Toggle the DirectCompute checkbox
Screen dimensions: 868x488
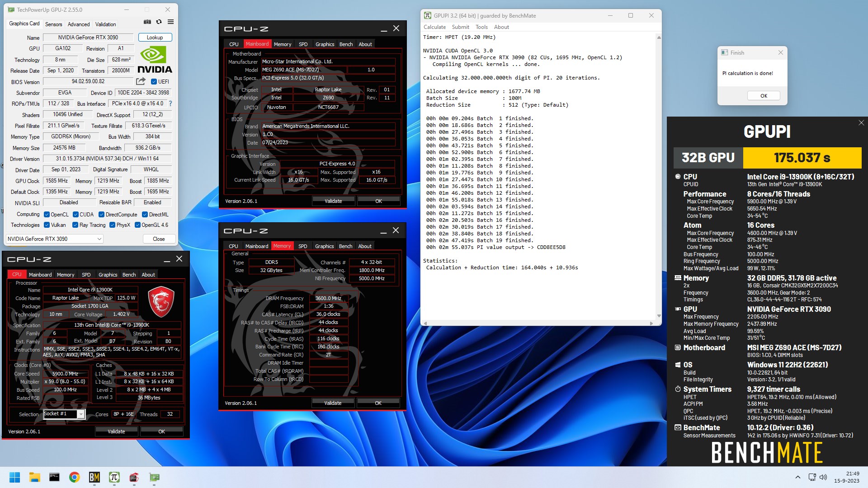(x=101, y=215)
